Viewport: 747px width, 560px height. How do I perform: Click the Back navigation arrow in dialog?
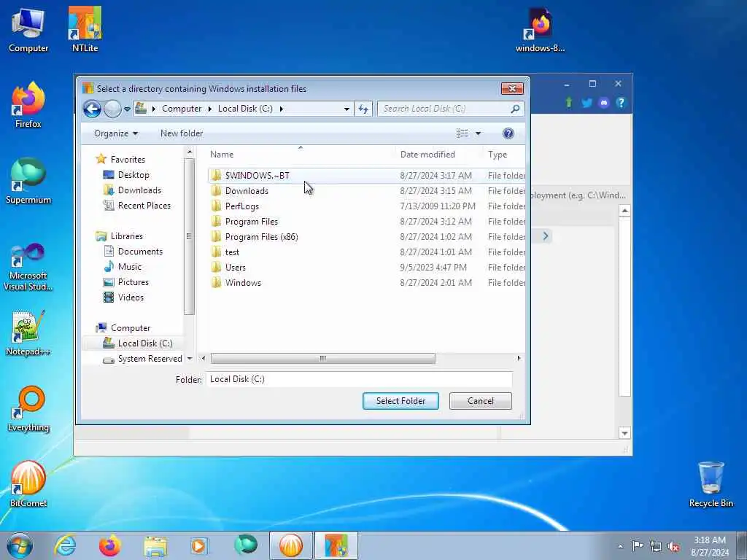pos(92,109)
